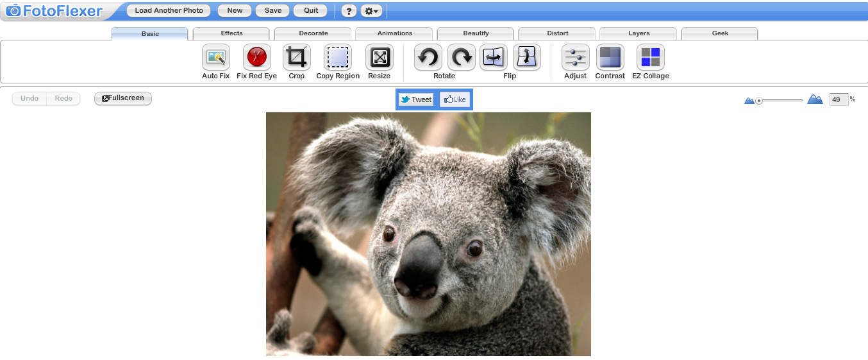Go to the Beautify tab
Image resolution: width=868 pixels, height=360 pixels.
coord(476,33)
